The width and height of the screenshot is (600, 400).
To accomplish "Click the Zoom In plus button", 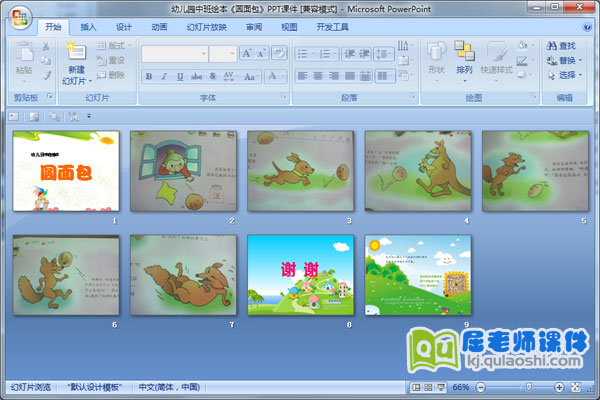I will click(559, 387).
